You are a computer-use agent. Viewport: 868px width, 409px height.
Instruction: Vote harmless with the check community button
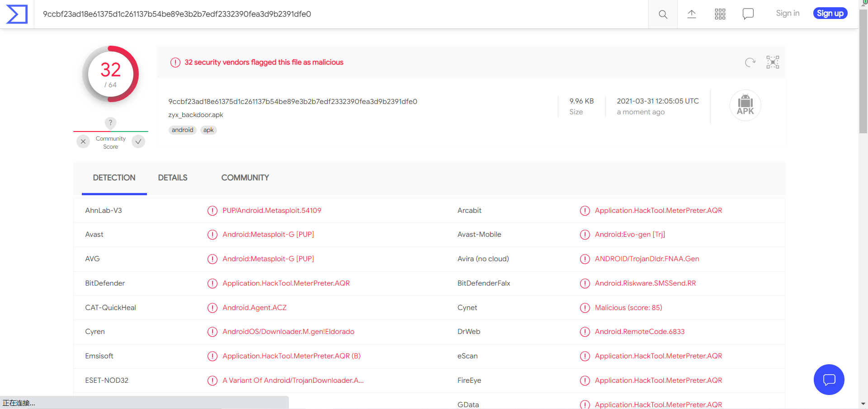click(138, 141)
